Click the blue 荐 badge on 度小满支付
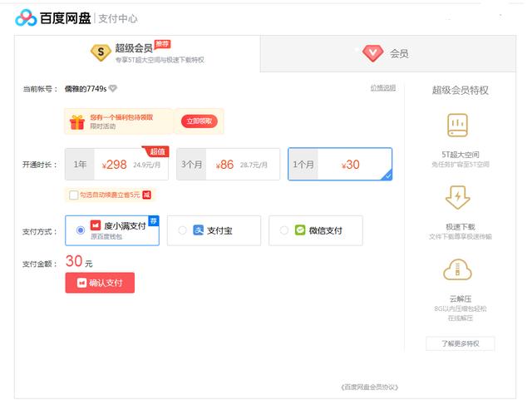The image size is (532, 415). click(154, 221)
